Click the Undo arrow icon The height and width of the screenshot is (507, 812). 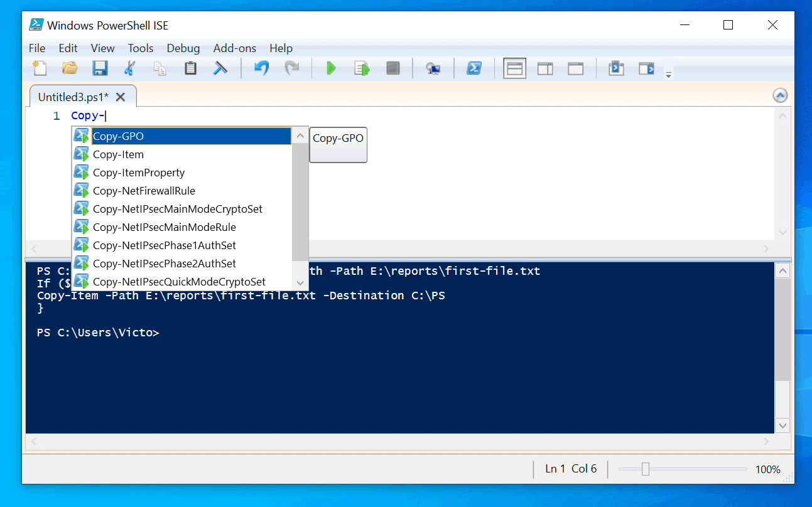pos(262,68)
